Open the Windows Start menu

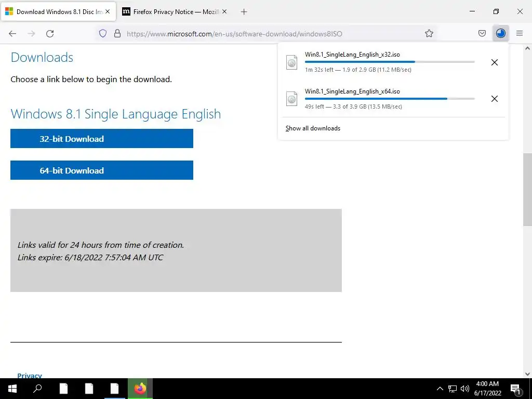point(12,389)
